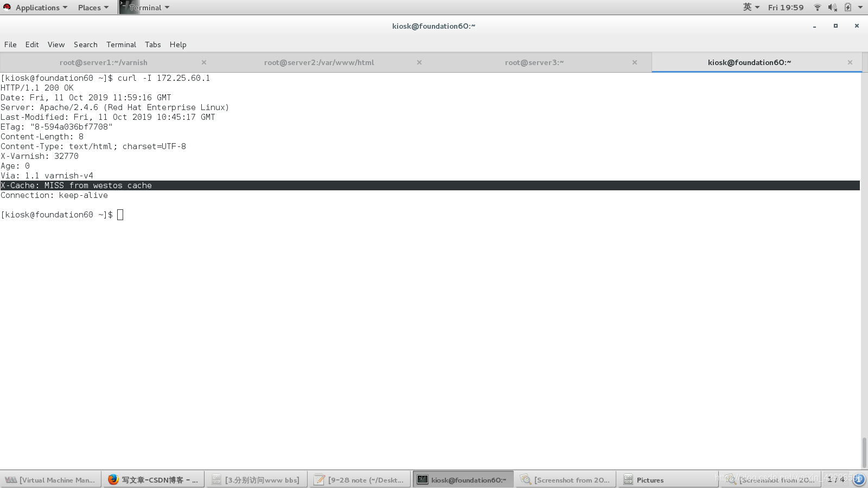Click the Wi-Fi network icon

[x=818, y=8]
